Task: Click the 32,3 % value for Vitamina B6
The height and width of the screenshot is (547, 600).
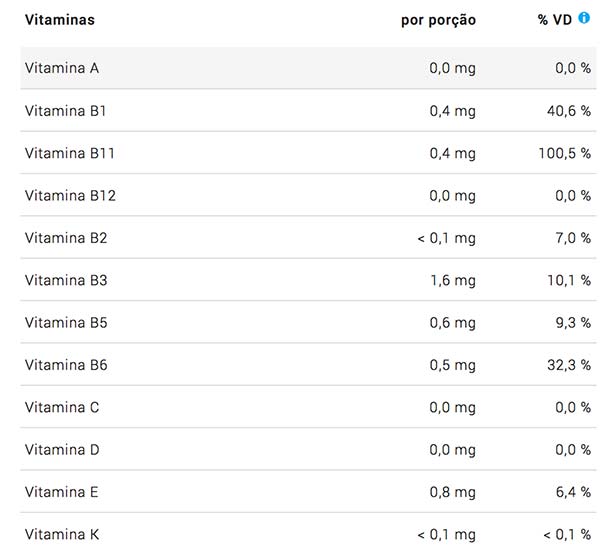Action: [569, 365]
